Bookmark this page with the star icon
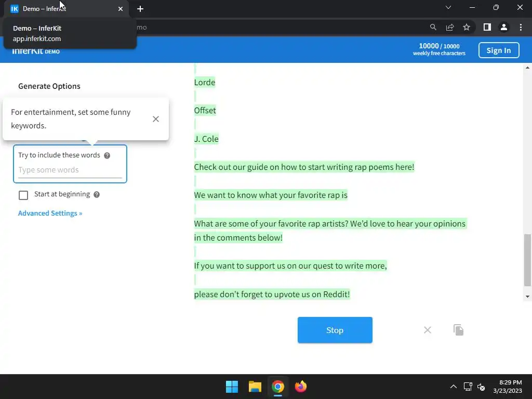 click(467, 27)
